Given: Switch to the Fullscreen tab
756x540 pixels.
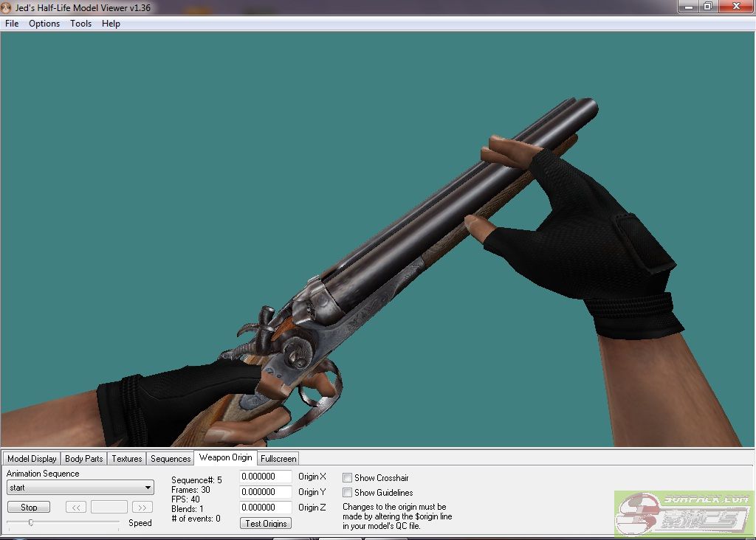Looking at the screenshot, I should pos(278,459).
